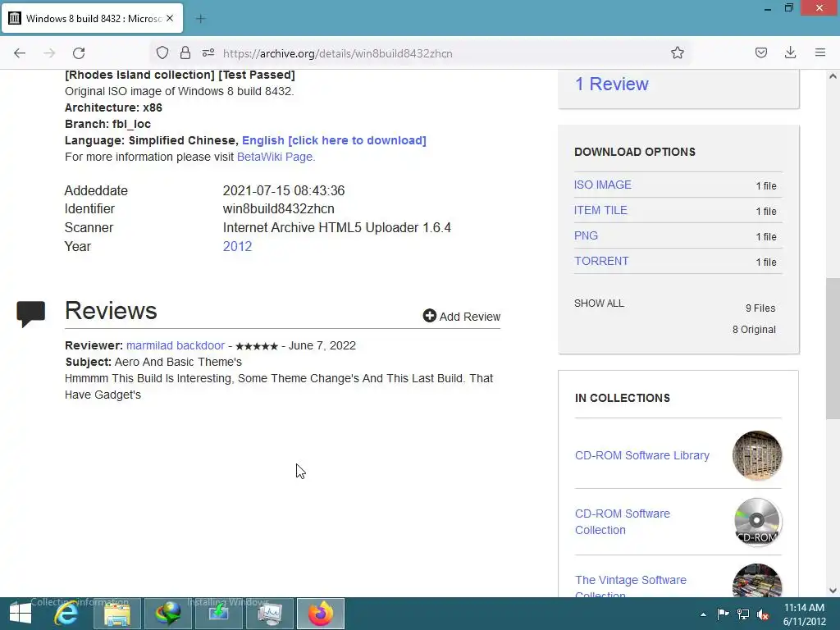Open site permissions icon in address bar
The height and width of the screenshot is (630, 840).
208,53
